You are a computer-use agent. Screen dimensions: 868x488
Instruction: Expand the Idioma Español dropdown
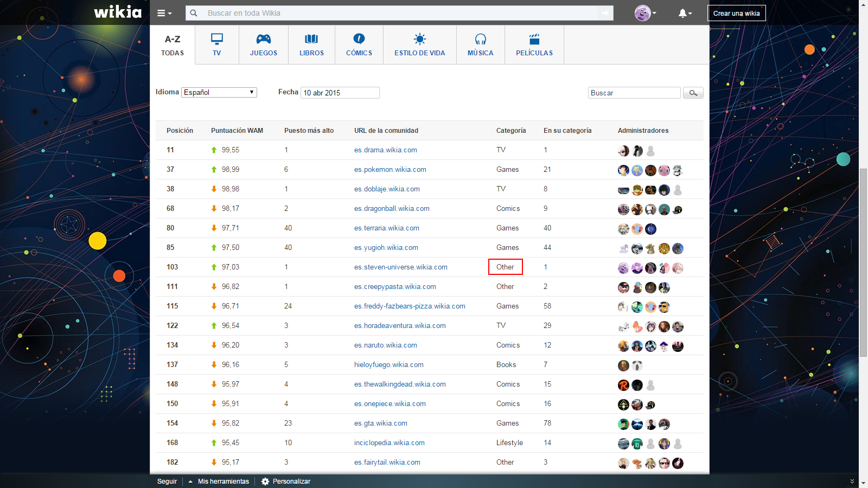(219, 92)
